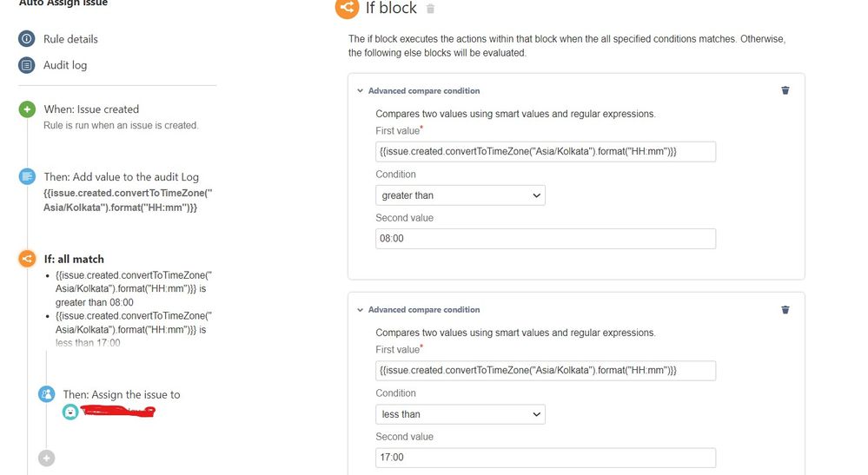Click the Audit log list icon
The width and height of the screenshot is (868, 475).
[26, 65]
